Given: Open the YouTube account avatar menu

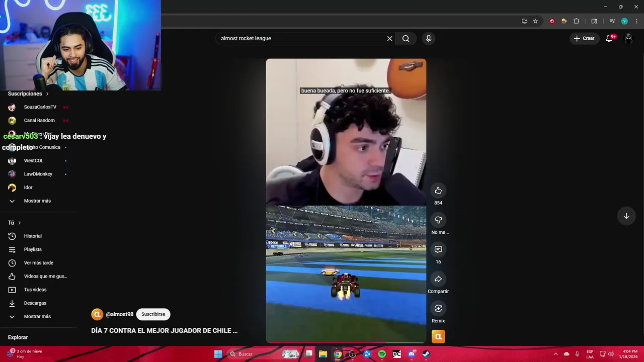Looking at the screenshot, I should pyautogui.click(x=628, y=38).
